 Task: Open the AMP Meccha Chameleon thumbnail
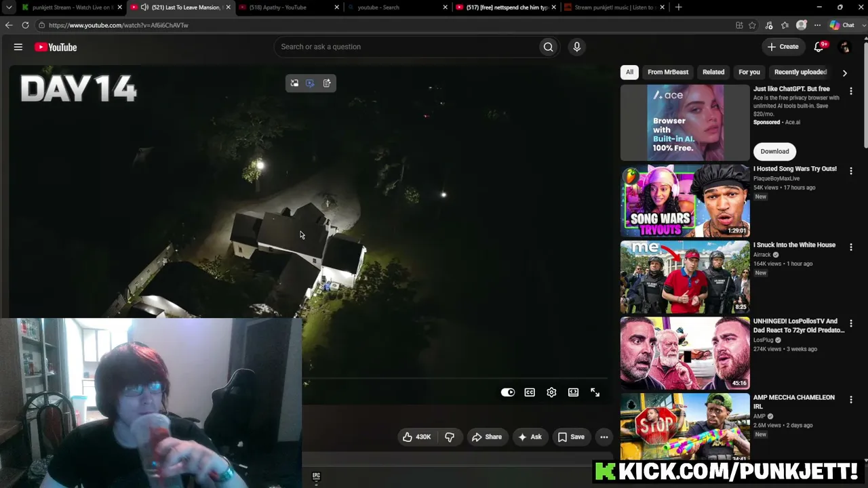[685, 427]
